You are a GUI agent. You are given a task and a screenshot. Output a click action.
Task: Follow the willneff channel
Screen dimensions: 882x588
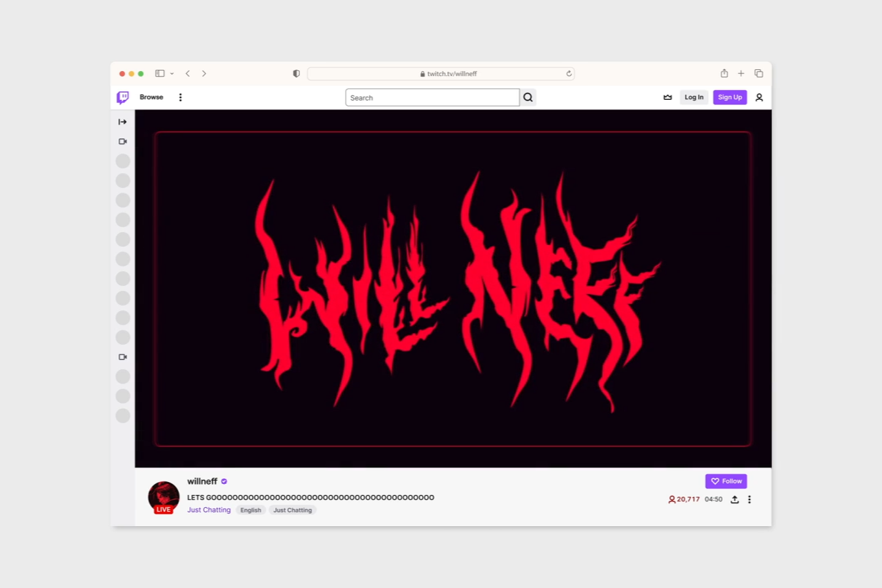(x=726, y=481)
